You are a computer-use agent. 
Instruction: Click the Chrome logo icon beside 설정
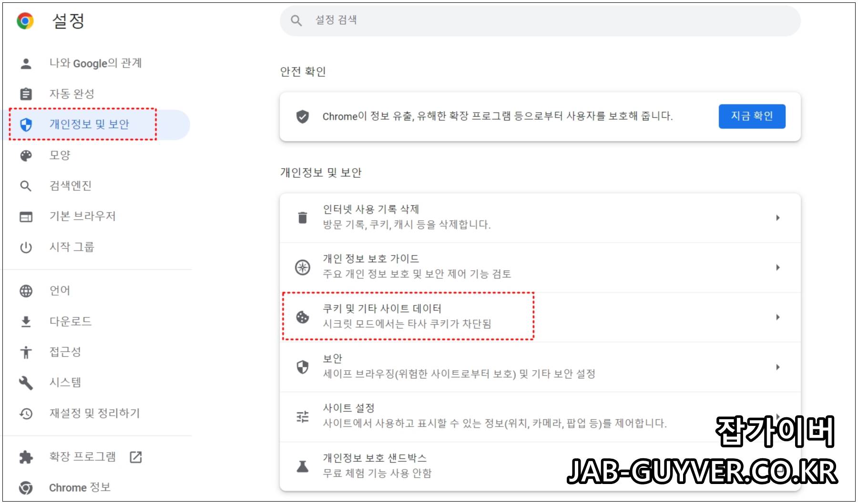25,21
